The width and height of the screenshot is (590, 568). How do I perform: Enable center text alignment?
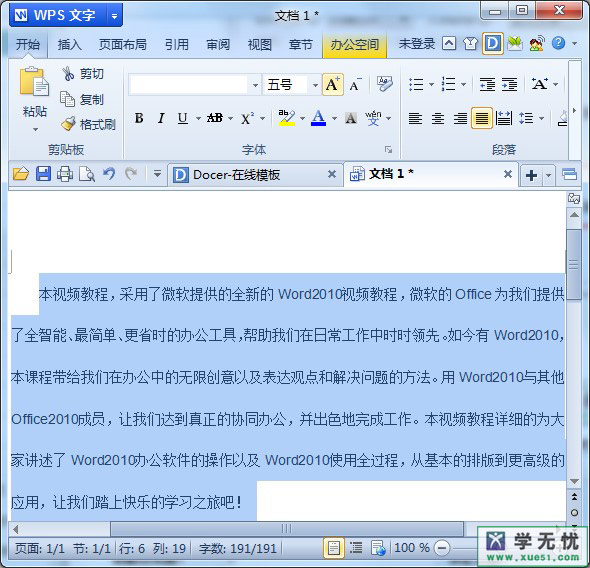pyautogui.click(x=438, y=118)
